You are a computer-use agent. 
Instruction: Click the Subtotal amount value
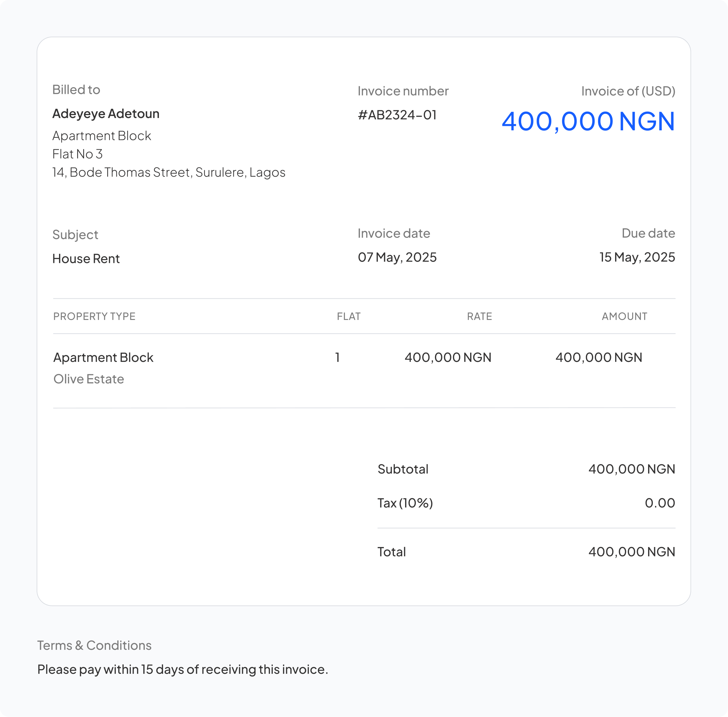point(631,469)
